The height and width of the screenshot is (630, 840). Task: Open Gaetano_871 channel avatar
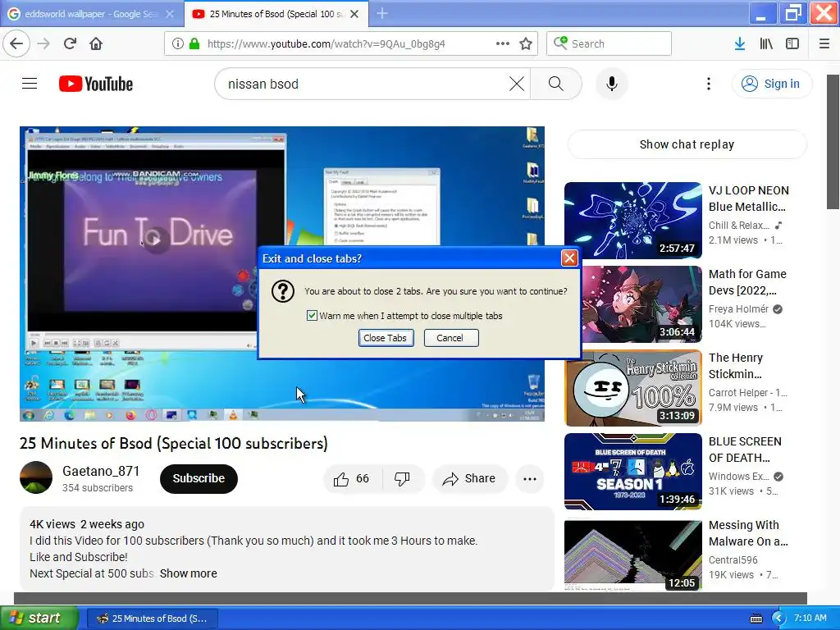[36, 477]
